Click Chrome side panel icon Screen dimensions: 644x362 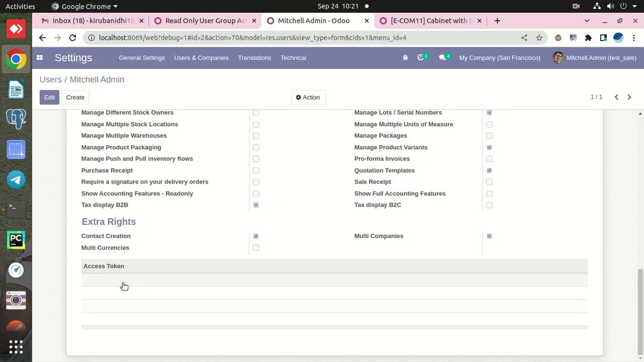tap(603, 38)
